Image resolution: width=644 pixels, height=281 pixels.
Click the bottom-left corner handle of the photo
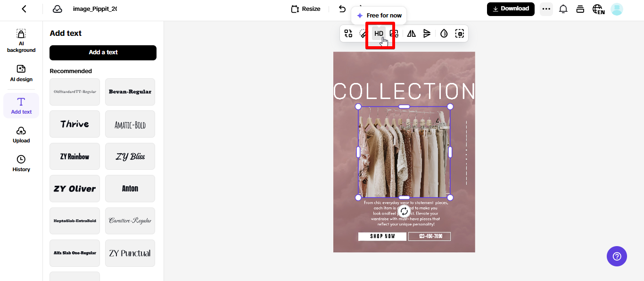pyautogui.click(x=358, y=198)
